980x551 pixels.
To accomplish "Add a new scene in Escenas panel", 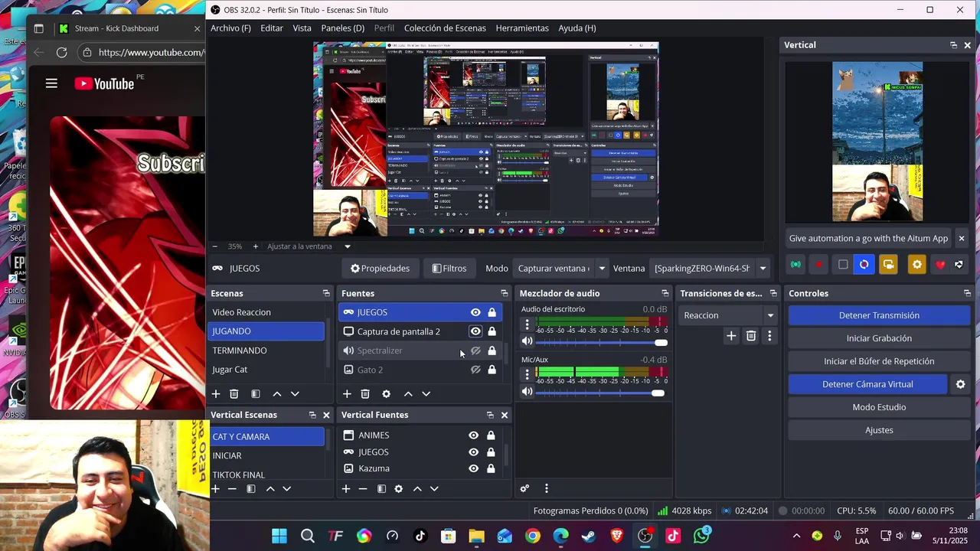I will point(216,394).
